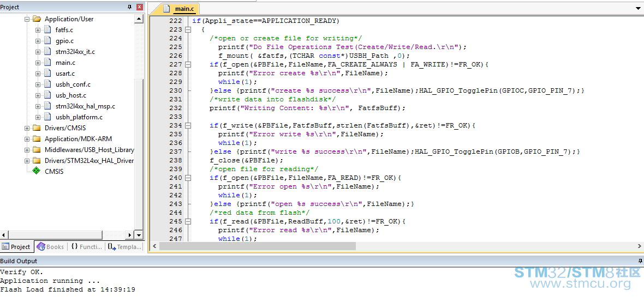644x297 pixels.
Task: Click line number 232 in editor
Action: tap(175, 108)
